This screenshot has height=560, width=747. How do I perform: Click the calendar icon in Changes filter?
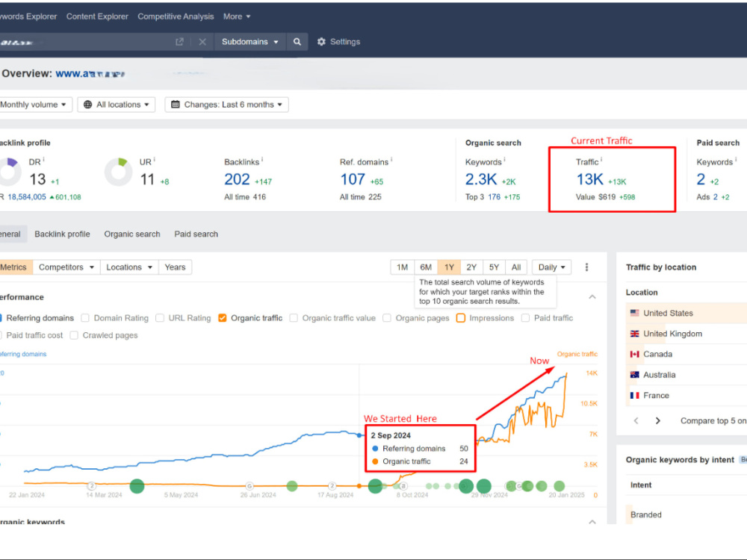coord(176,105)
